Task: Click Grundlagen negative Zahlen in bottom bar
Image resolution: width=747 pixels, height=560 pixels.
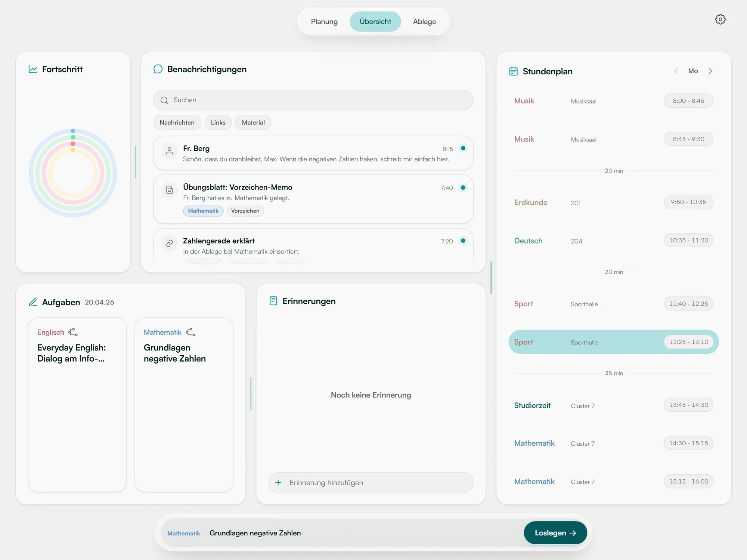Action: 255,533
